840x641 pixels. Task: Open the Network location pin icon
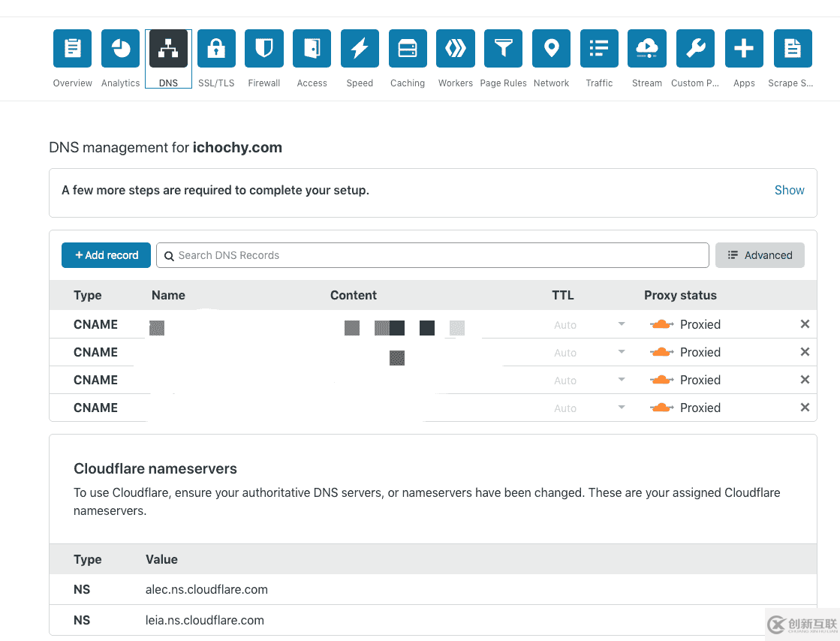click(552, 49)
